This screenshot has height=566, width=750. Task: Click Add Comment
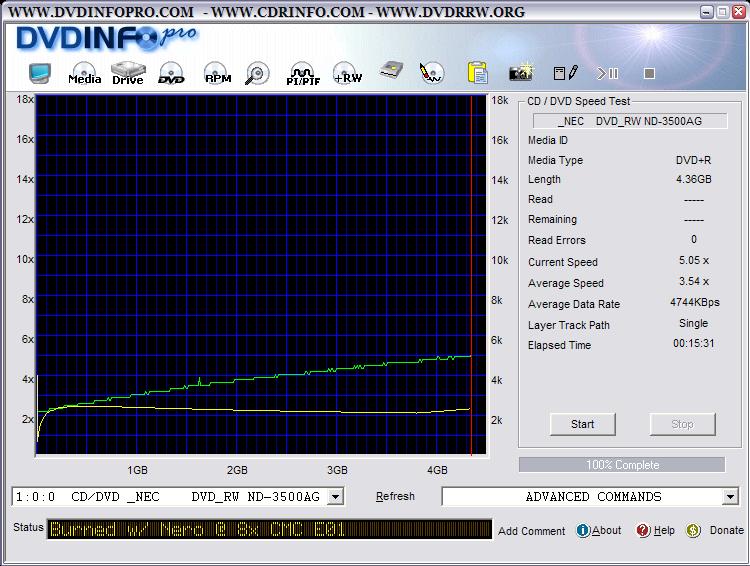tap(531, 531)
